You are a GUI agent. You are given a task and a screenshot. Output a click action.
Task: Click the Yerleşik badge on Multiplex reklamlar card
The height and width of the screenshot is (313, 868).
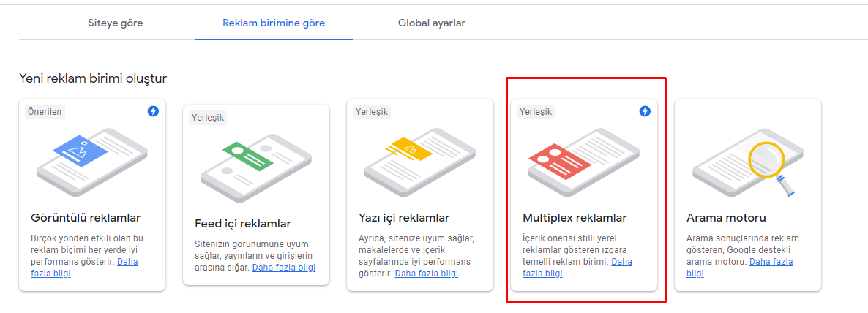536,112
